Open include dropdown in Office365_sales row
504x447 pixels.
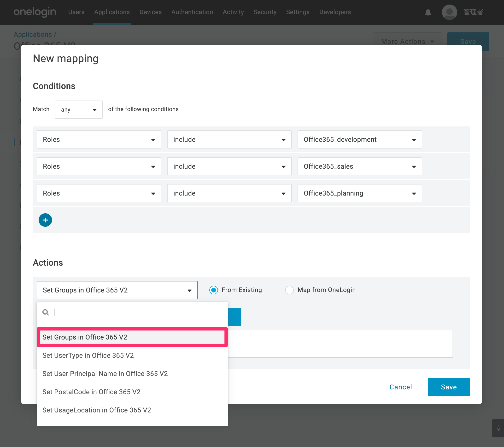click(229, 166)
